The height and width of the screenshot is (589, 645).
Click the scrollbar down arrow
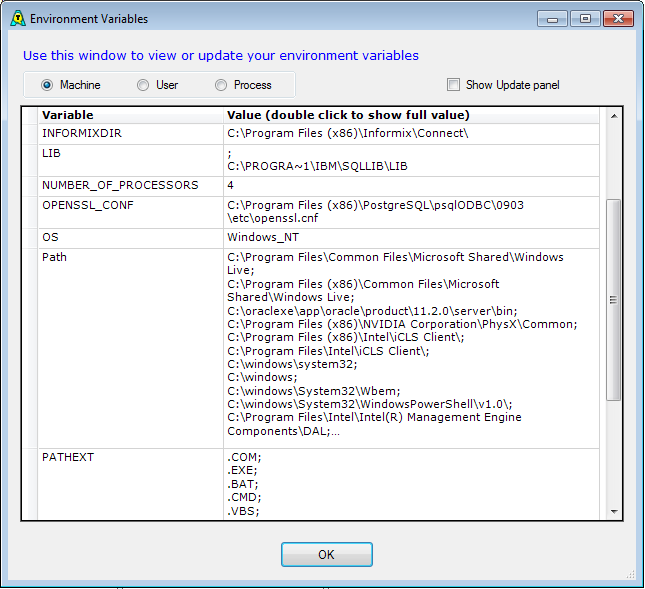point(614,512)
